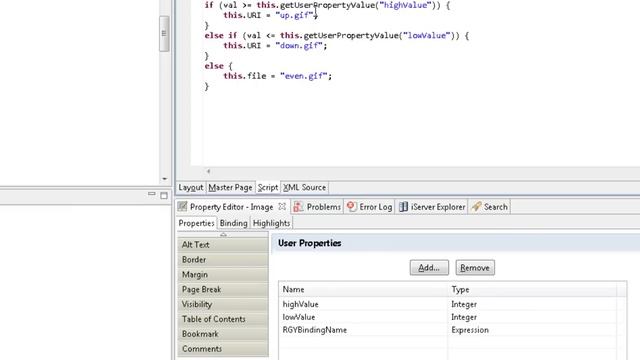Select the Table of Contents category
The width and height of the screenshot is (640, 360).
223,319
